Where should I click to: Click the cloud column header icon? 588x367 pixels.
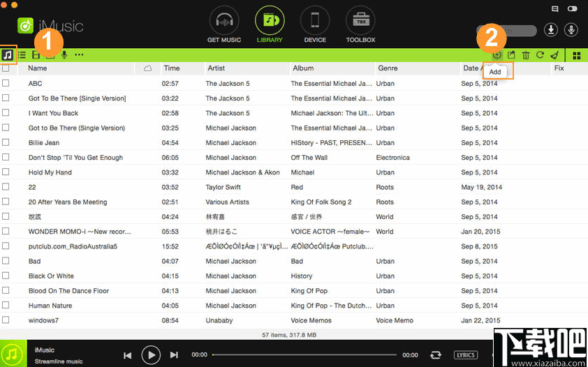pyautogui.click(x=148, y=68)
